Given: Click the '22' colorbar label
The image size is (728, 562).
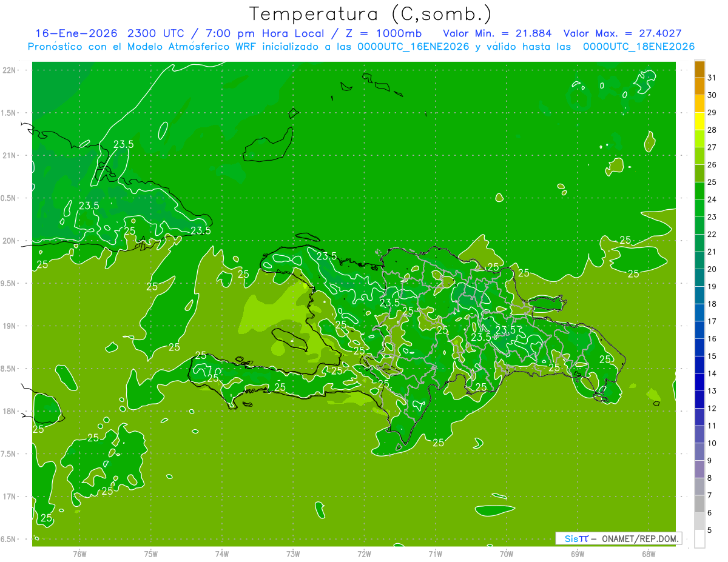Looking at the screenshot, I should tap(712, 235).
